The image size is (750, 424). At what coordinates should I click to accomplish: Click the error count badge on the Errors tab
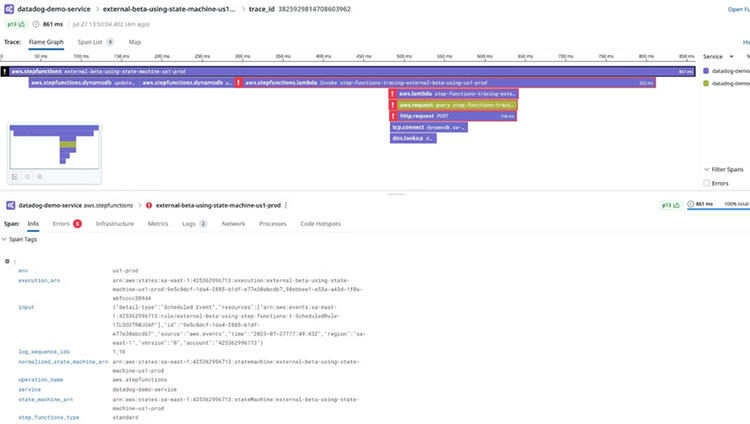click(x=77, y=223)
